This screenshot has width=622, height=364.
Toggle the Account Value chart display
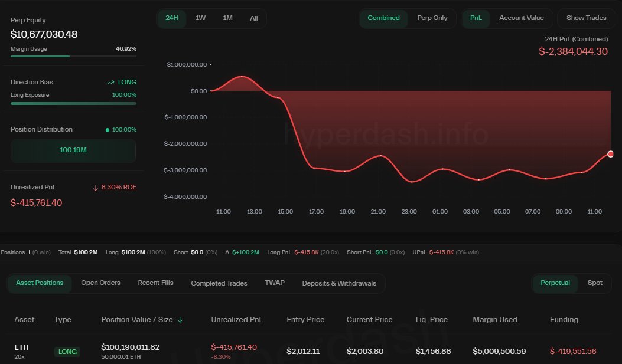click(522, 18)
